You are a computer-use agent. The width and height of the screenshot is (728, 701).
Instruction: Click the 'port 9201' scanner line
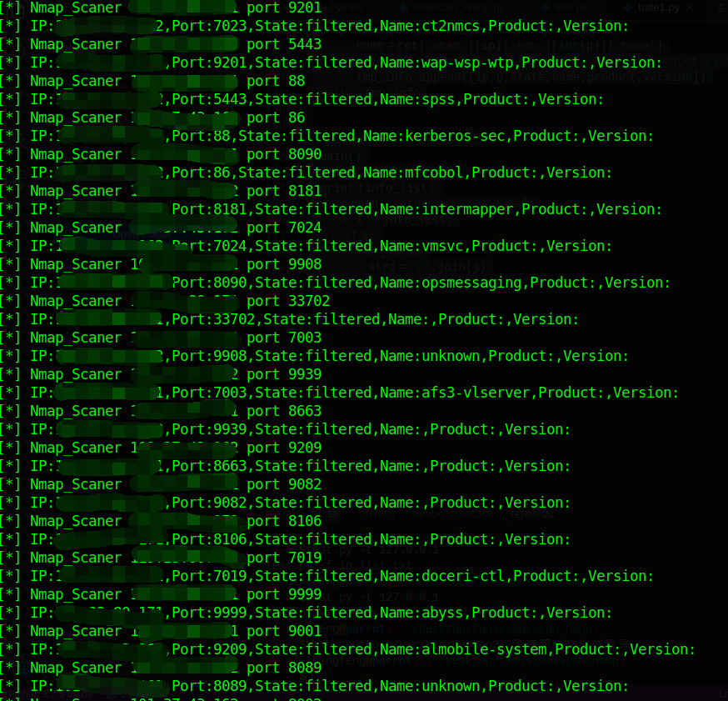[161, 8]
